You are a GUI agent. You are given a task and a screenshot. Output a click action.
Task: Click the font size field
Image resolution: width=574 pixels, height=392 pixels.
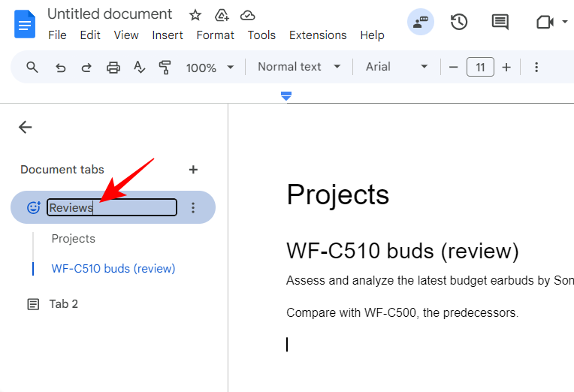(x=480, y=68)
